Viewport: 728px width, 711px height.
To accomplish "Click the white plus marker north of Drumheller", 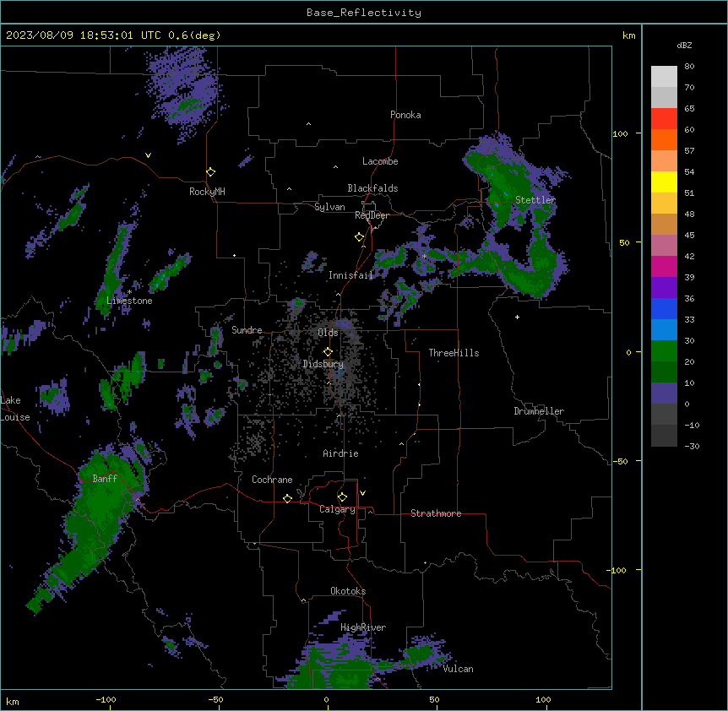I will (517, 317).
